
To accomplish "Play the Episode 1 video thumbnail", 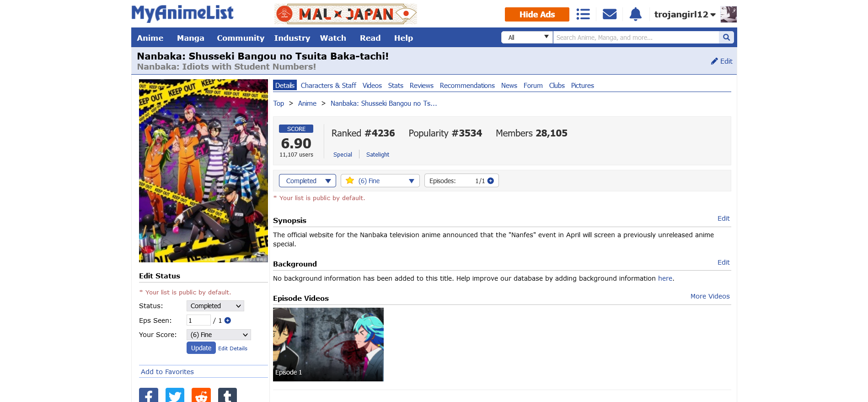I will pyautogui.click(x=328, y=344).
